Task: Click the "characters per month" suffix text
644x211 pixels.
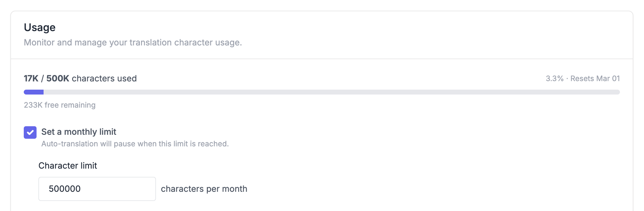Action: click(204, 189)
